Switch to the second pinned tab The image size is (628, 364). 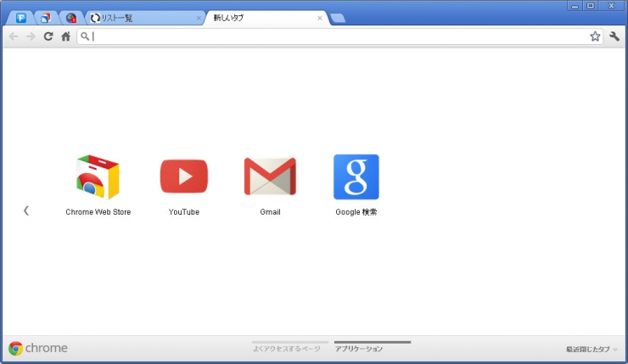pyautogui.click(x=46, y=18)
